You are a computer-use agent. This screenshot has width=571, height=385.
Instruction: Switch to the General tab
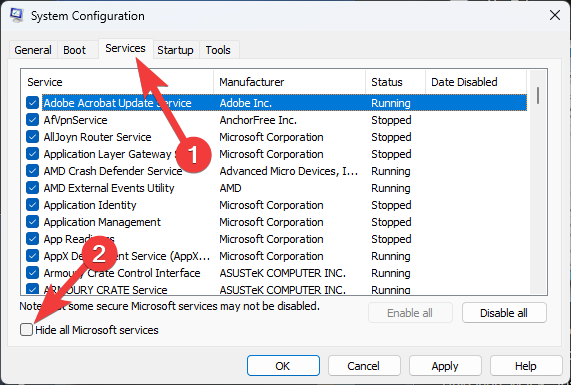[x=33, y=50]
